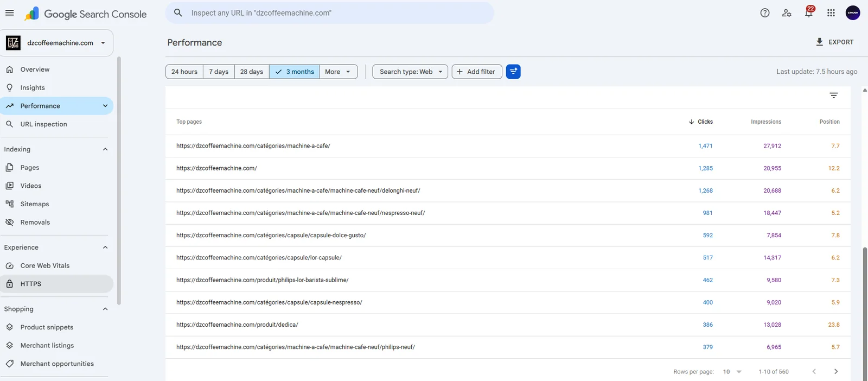Image resolution: width=868 pixels, height=381 pixels.
Task: Collapse the Performance section chevron
Action: tap(105, 106)
